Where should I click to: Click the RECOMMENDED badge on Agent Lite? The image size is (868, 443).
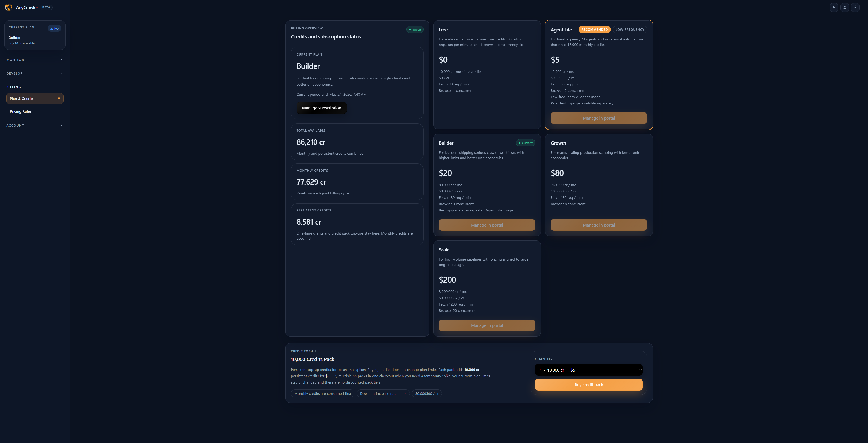(594, 30)
